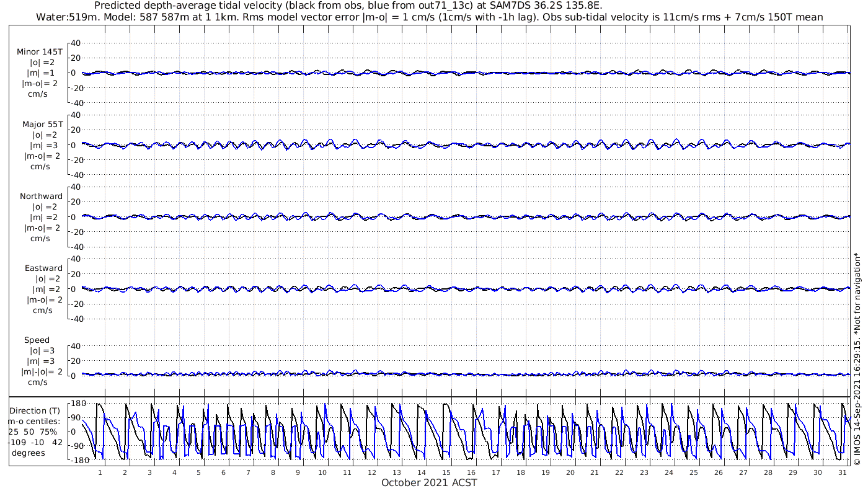Click the title line "Predicted depth-average tidal velocity"
Screen dimensions: 868x496
(x=348, y=6)
